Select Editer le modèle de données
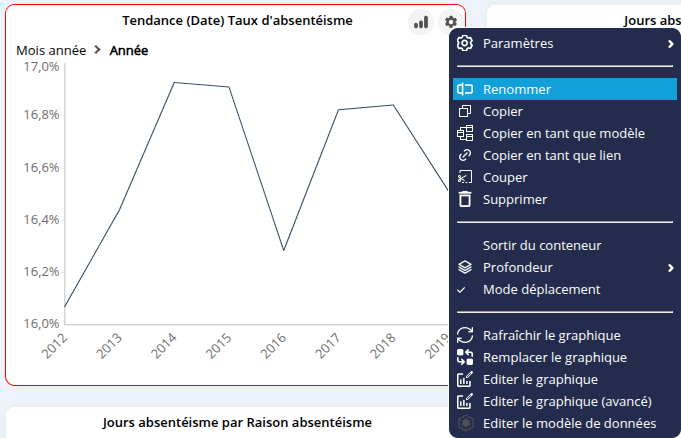 (569, 423)
